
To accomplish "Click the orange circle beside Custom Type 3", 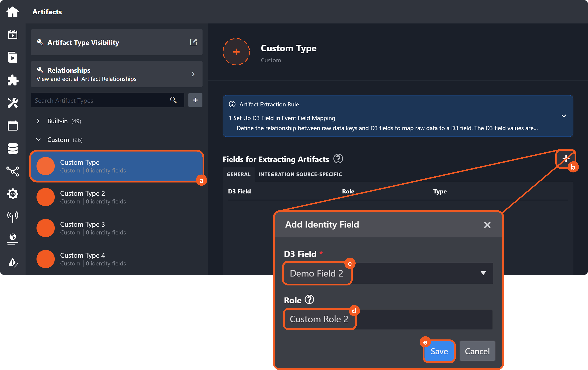I will [x=46, y=228].
